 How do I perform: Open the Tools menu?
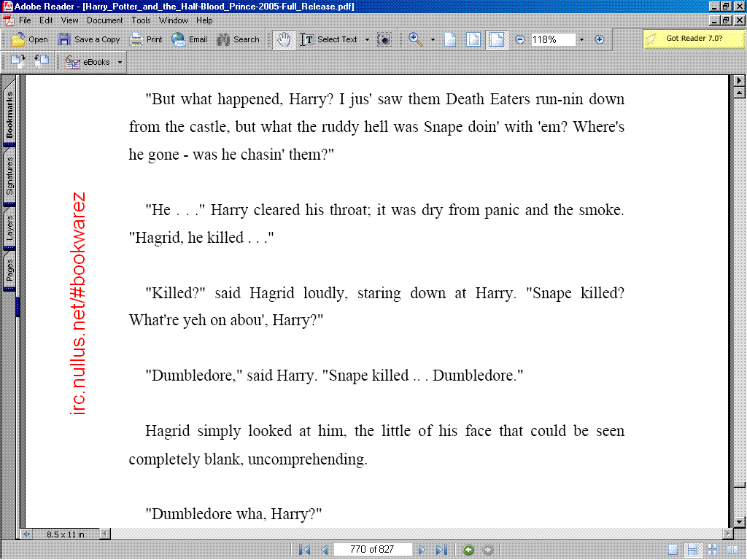[x=141, y=20]
